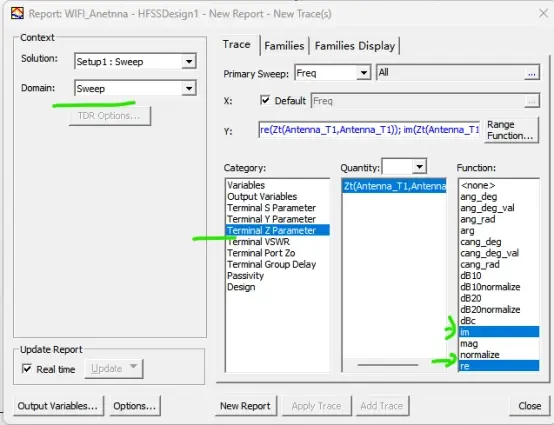
Task: Click the HFSS report icon in title bar
Action: point(17,13)
